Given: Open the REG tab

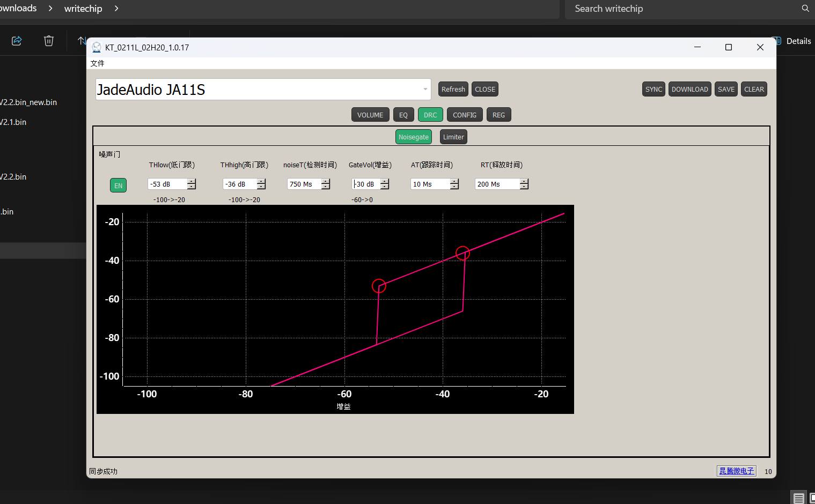Looking at the screenshot, I should (498, 115).
